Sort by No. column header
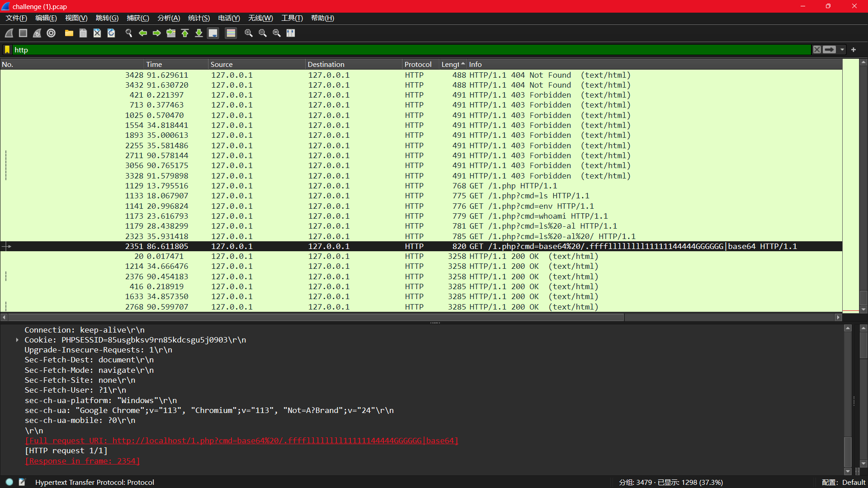The width and height of the screenshot is (868, 488). click(72, 64)
